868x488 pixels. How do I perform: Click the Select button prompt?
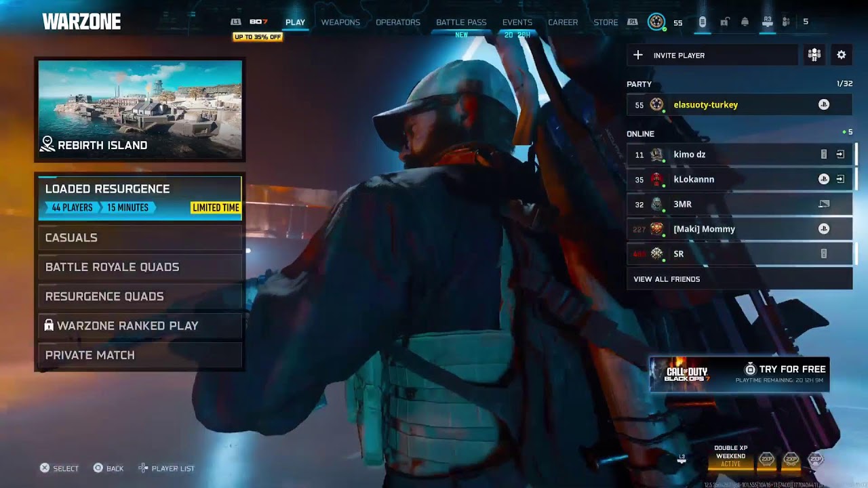click(59, 468)
